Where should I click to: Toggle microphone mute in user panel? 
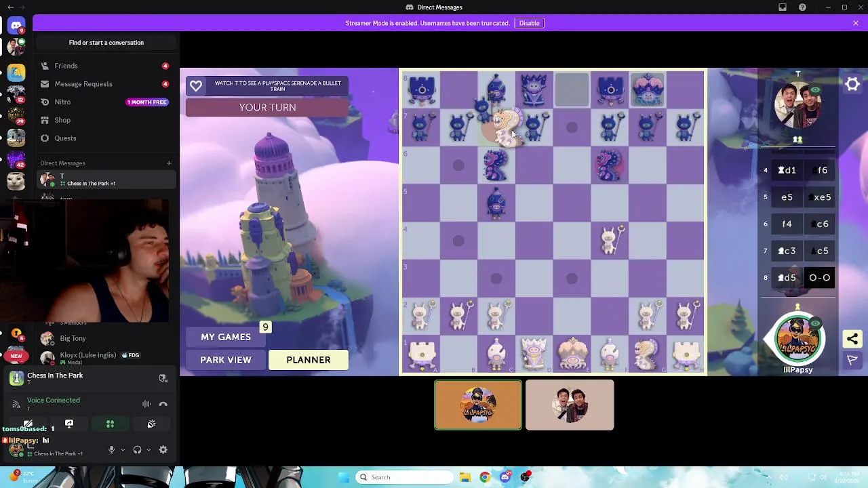[112, 449]
